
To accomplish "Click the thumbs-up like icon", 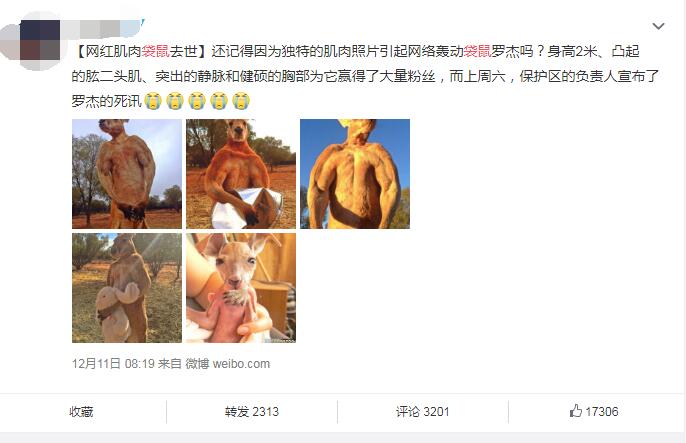I will 576,411.
